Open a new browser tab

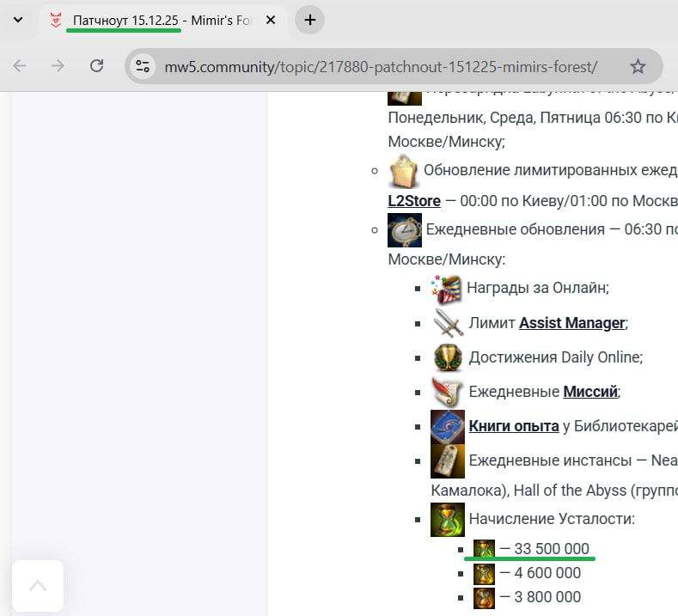click(309, 20)
